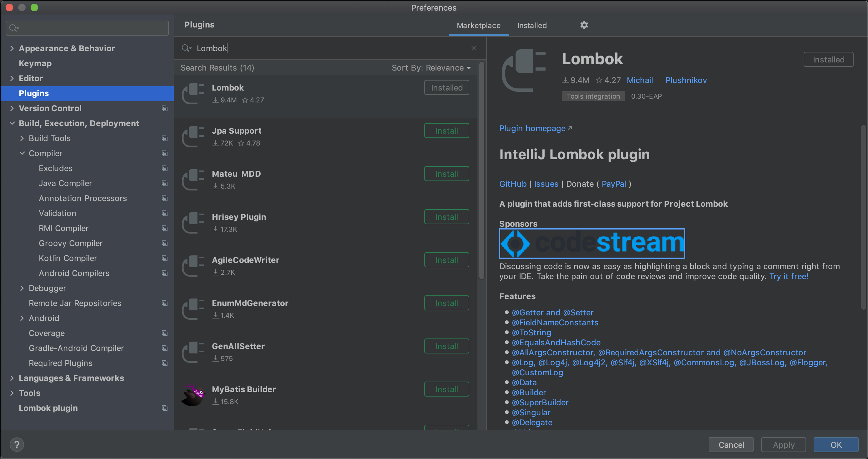Collapse the Compiler tree node
The height and width of the screenshot is (459, 868).
[x=22, y=153]
